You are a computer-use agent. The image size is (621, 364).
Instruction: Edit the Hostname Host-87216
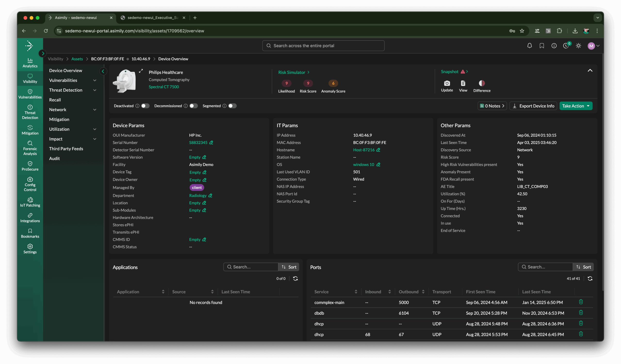[x=378, y=150]
